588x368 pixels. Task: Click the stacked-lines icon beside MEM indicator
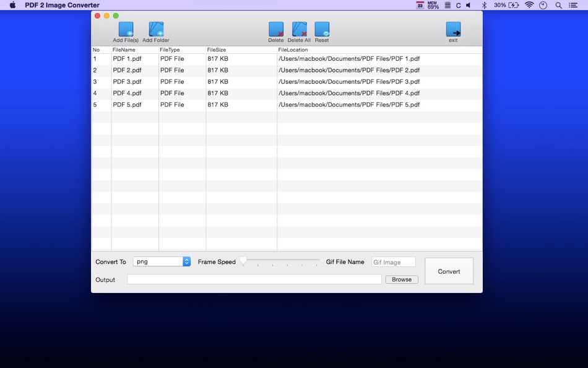coord(447,5)
